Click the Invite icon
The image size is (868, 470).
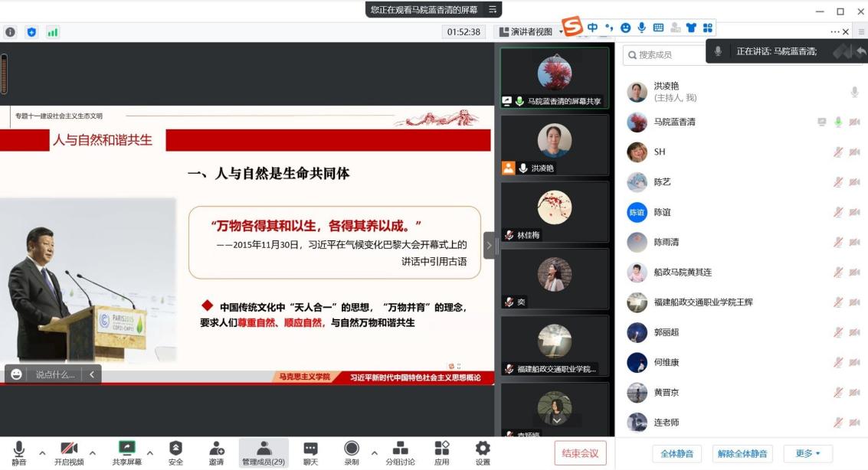[x=217, y=452]
